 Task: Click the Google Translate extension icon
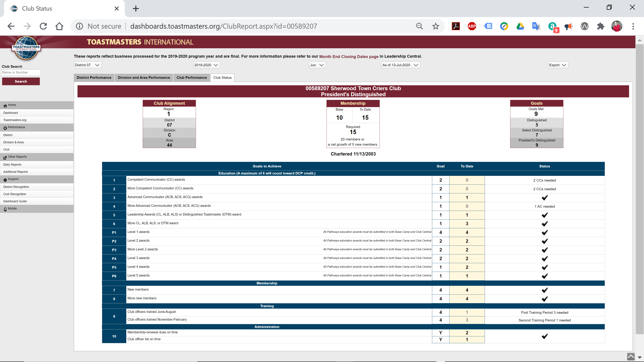tap(536, 26)
